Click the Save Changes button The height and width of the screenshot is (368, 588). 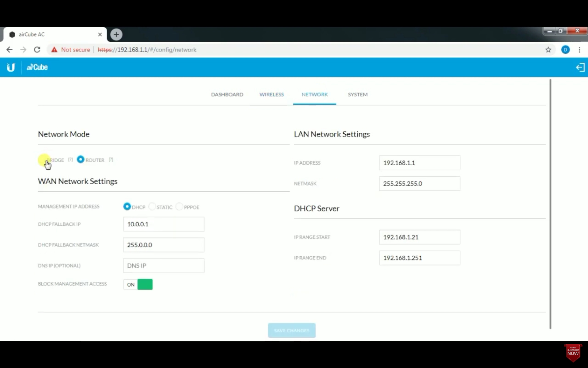pyautogui.click(x=291, y=330)
